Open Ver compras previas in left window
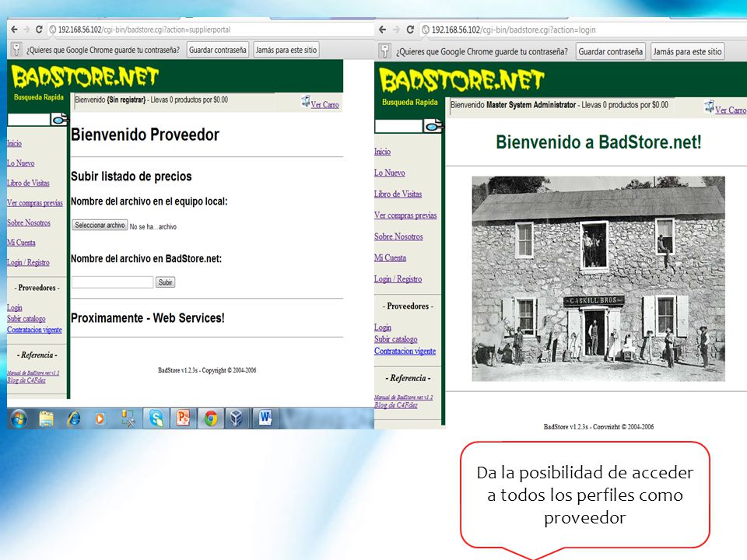 (x=35, y=203)
